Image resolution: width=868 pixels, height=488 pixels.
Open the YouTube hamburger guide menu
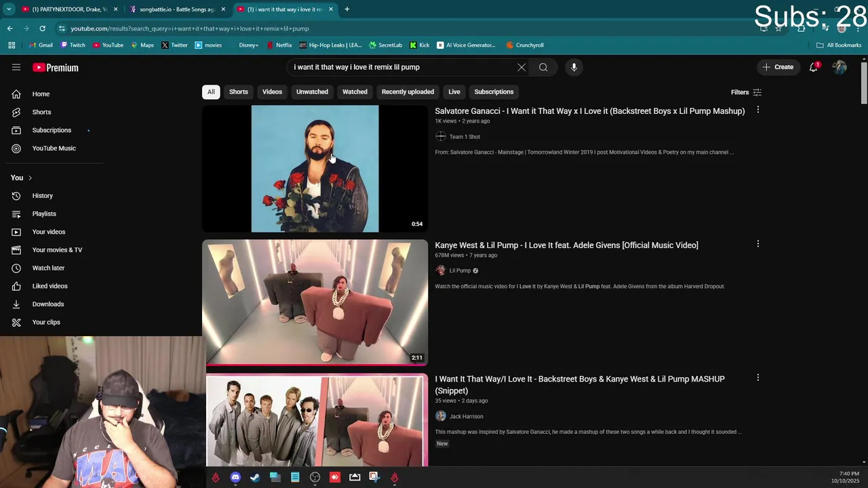(16, 67)
